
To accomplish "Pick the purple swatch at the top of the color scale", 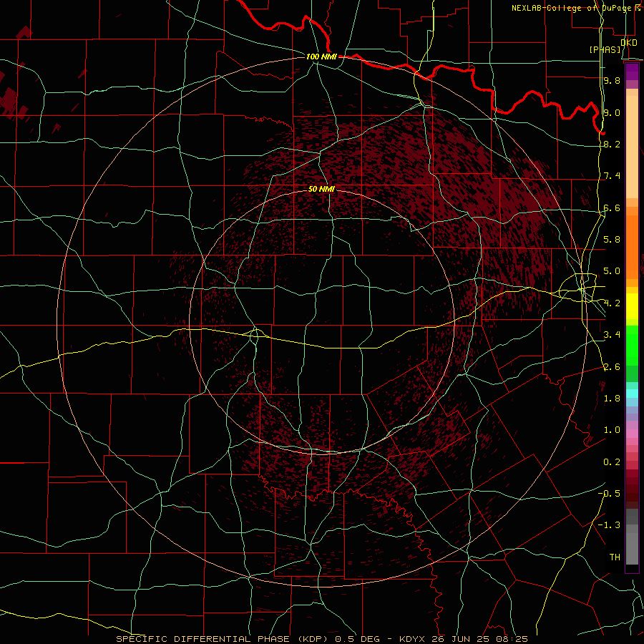I will point(632,72).
